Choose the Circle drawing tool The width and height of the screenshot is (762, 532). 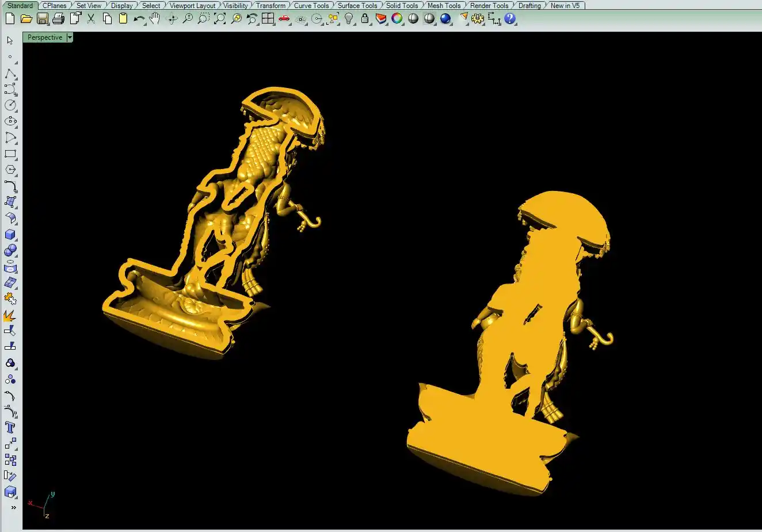pos(10,105)
